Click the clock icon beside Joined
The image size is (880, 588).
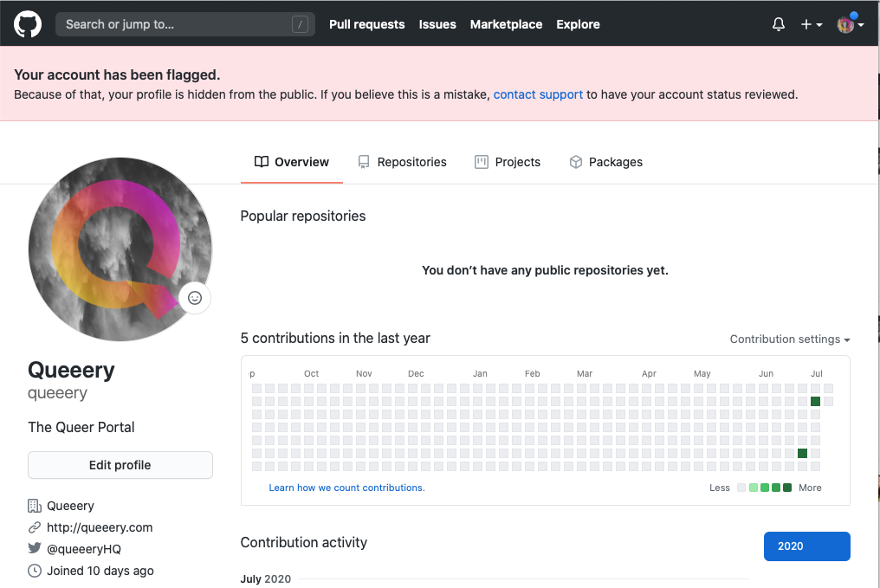(35, 571)
